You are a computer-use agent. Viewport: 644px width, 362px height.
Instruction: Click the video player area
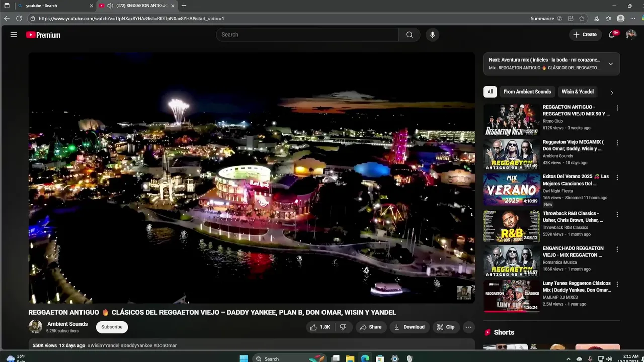tap(252, 178)
